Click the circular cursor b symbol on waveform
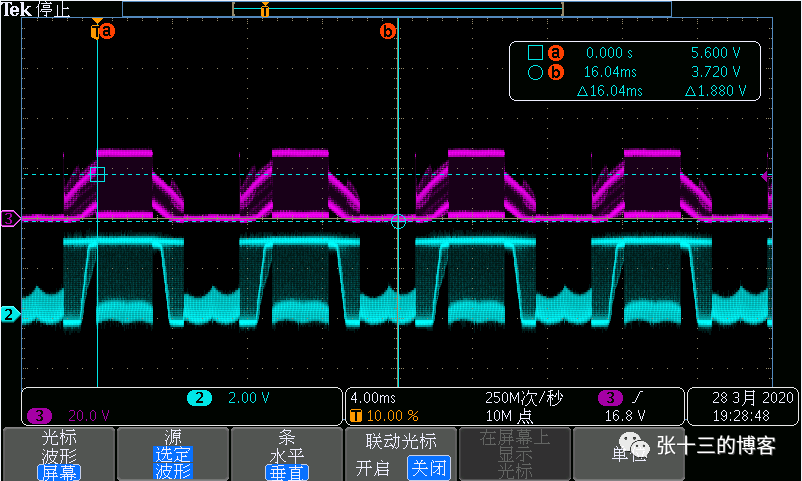802x481 pixels. [398, 222]
